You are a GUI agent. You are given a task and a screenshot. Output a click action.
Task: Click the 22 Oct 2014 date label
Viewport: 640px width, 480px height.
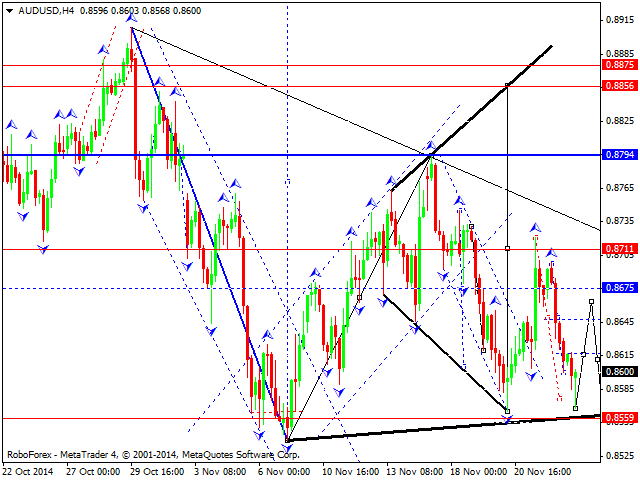coord(28,472)
